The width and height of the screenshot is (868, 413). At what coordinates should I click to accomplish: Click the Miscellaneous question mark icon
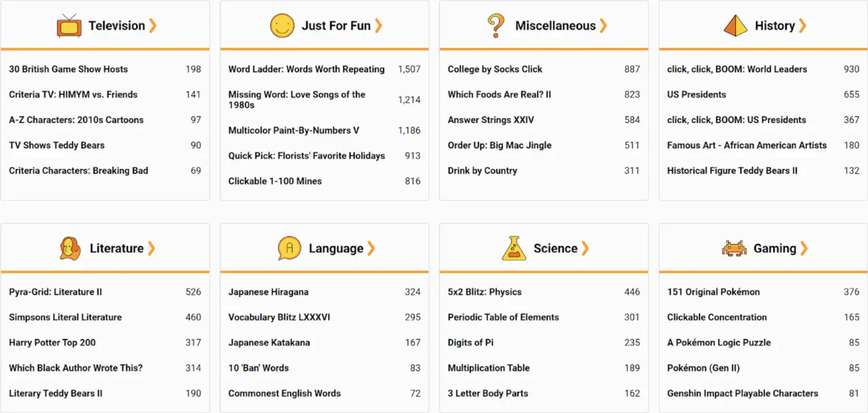(495, 26)
